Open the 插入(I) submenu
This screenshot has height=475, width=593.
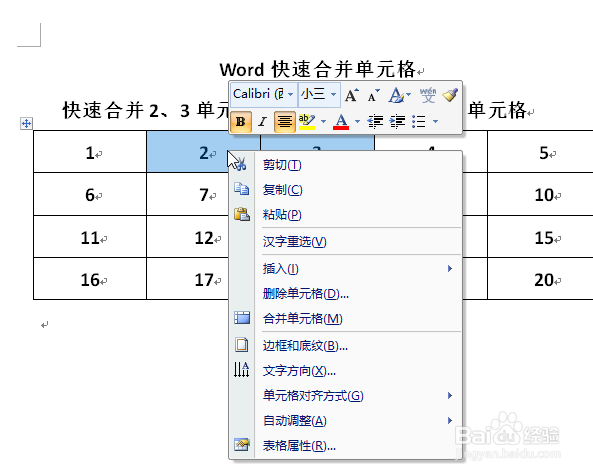[345, 269]
